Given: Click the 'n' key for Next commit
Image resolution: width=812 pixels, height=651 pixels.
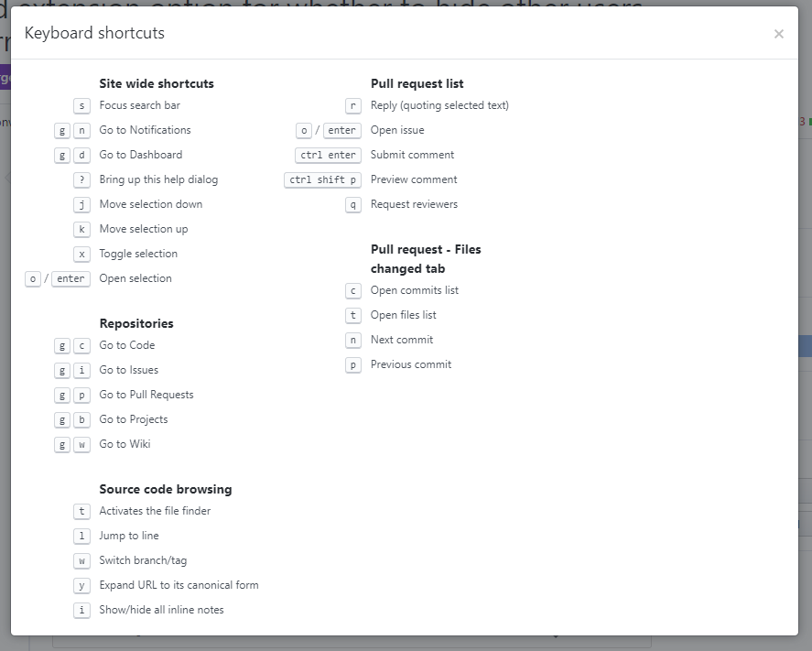Looking at the screenshot, I should (x=353, y=341).
